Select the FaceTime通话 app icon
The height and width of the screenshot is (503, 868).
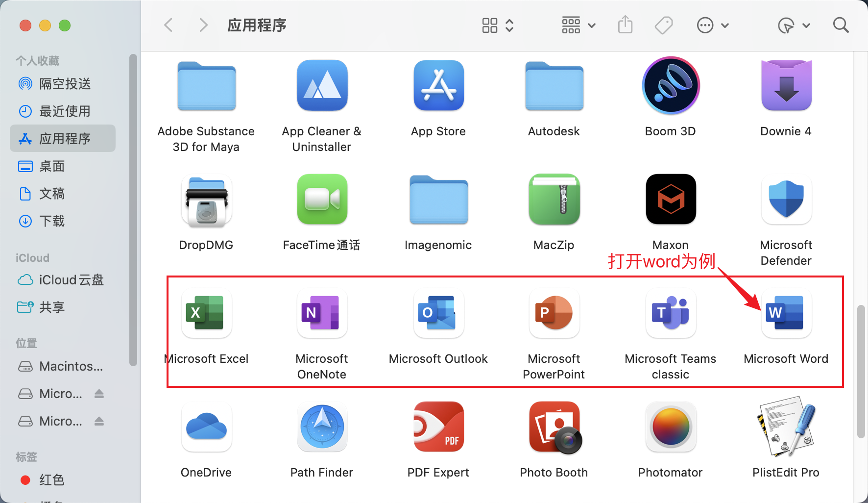322,200
